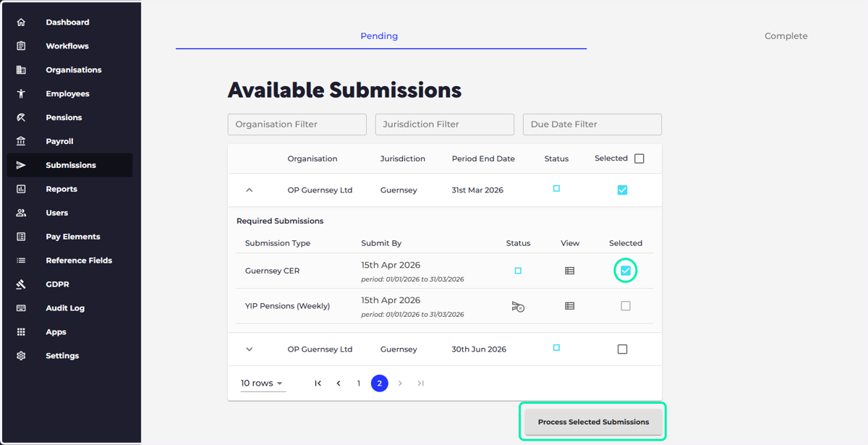Click the Pensions sidebar icon
The image size is (868, 445).
pyautogui.click(x=21, y=117)
